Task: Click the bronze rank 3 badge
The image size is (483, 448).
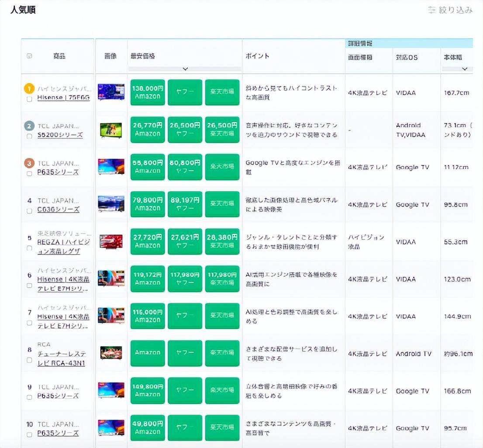Action: (29, 163)
